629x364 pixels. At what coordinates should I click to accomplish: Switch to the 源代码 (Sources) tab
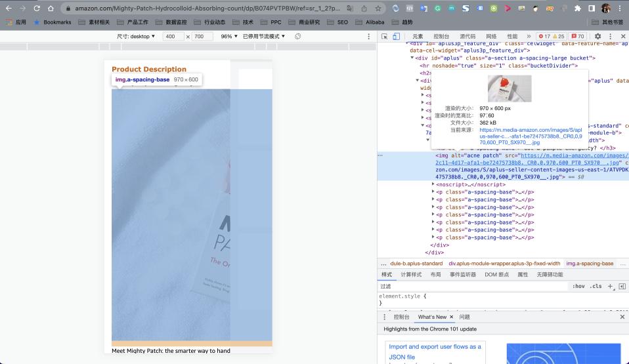[x=467, y=36]
